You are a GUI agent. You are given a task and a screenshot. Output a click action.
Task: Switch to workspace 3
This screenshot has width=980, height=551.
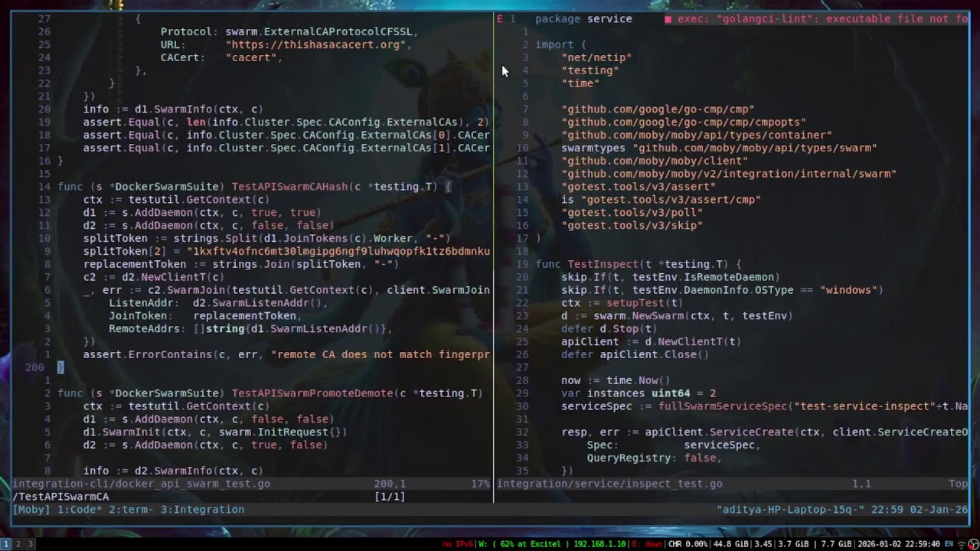[31, 544]
